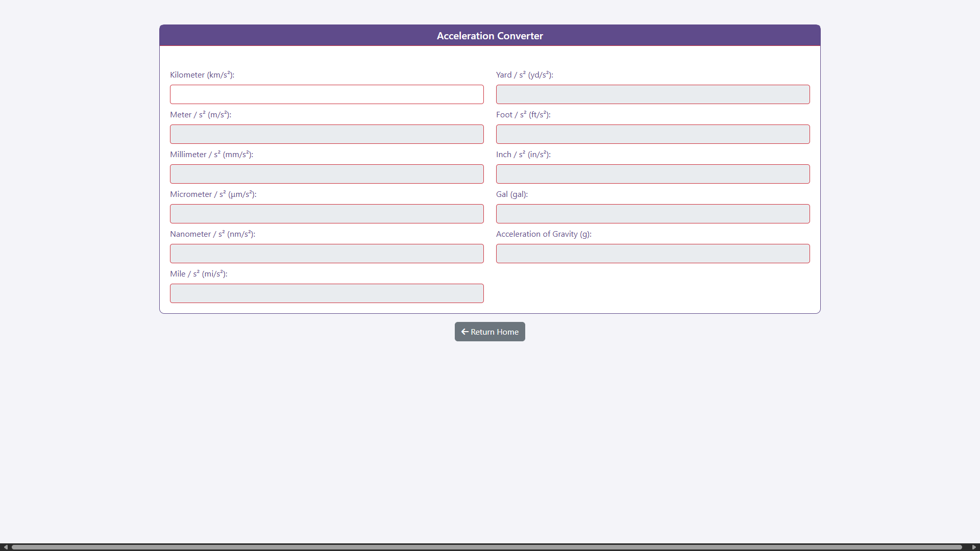980x551 pixels.
Task: Click the Acceleration Converter header title
Action: click(489, 36)
